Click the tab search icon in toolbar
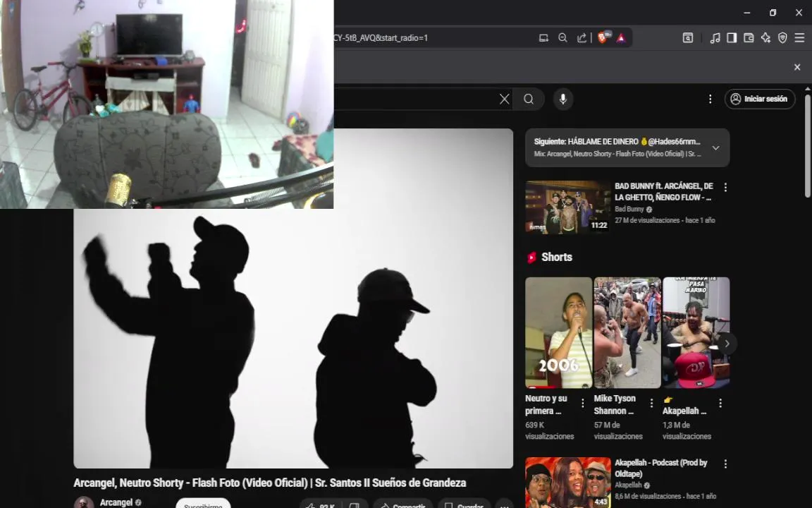812x508 pixels. (688, 38)
